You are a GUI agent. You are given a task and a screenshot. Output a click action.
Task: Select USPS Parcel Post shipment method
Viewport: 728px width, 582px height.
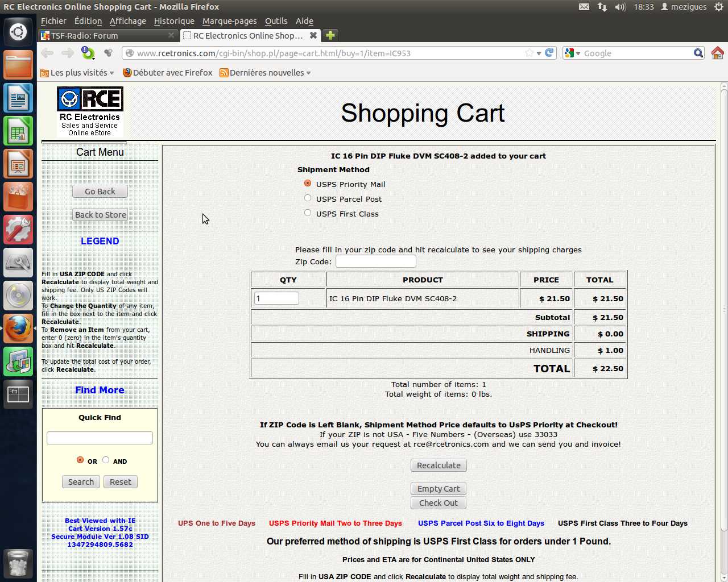click(308, 198)
